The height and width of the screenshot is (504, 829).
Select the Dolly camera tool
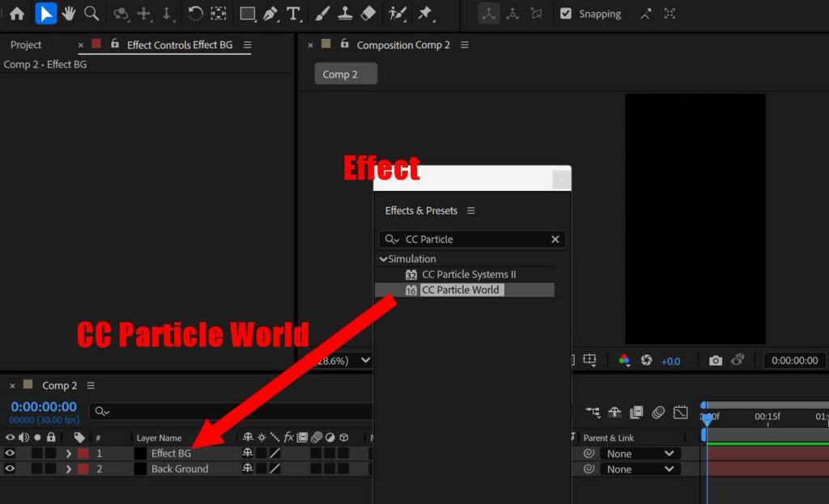click(x=167, y=14)
